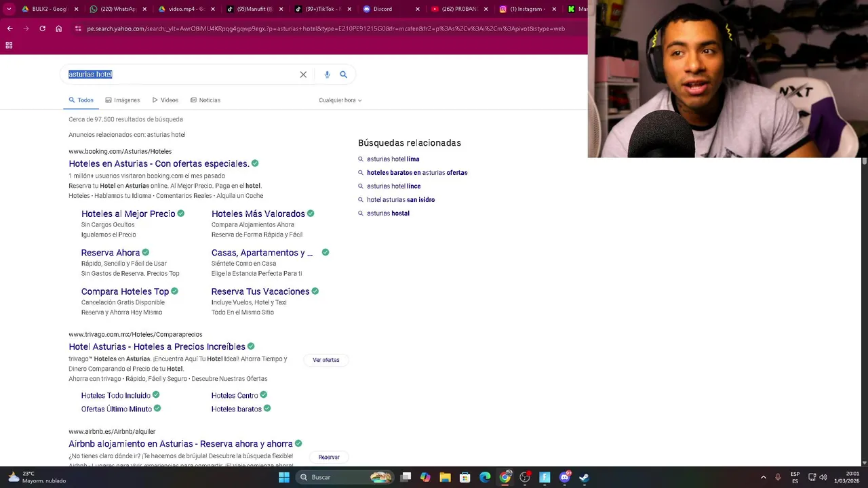Open Copilot from taskbar
868x488 pixels.
(x=425, y=477)
